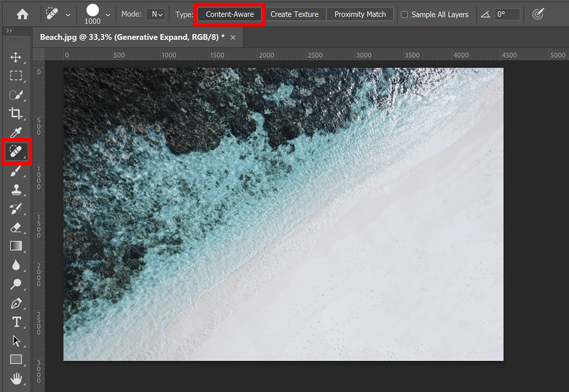Close the Beach.jpg document tab
This screenshot has height=392, width=569.
[x=233, y=37]
